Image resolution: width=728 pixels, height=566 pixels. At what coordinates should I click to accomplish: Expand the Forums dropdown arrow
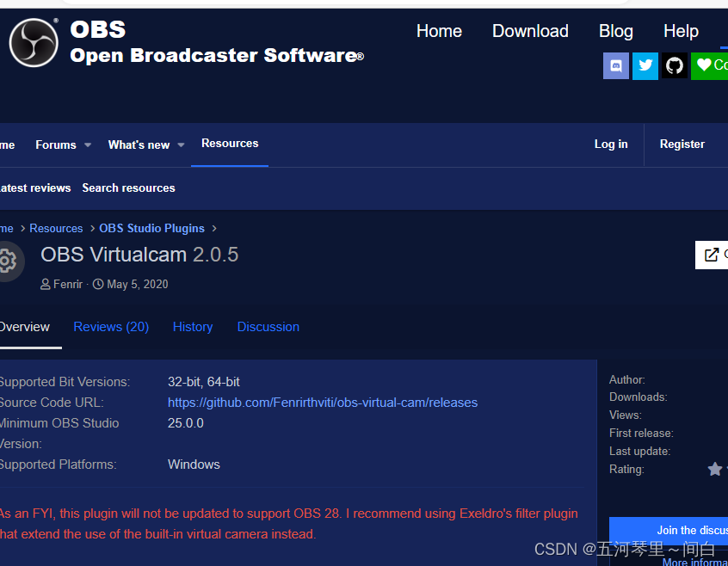tap(88, 145)
